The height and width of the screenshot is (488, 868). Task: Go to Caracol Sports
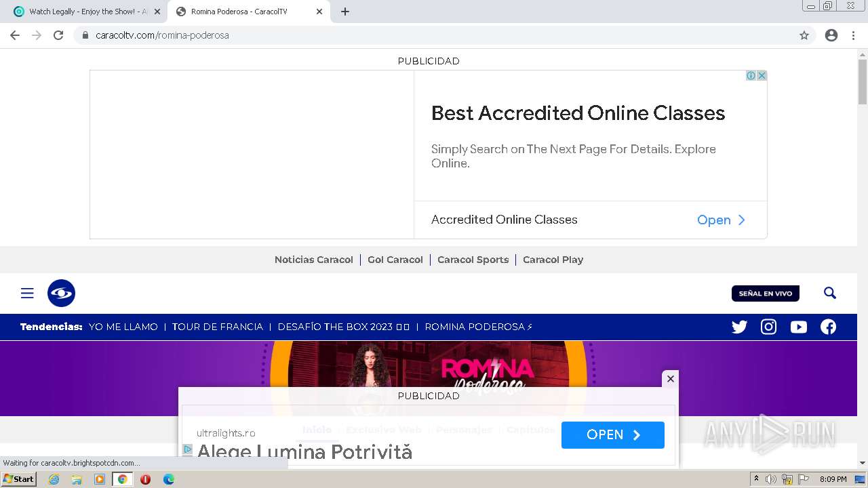(473, 260)
